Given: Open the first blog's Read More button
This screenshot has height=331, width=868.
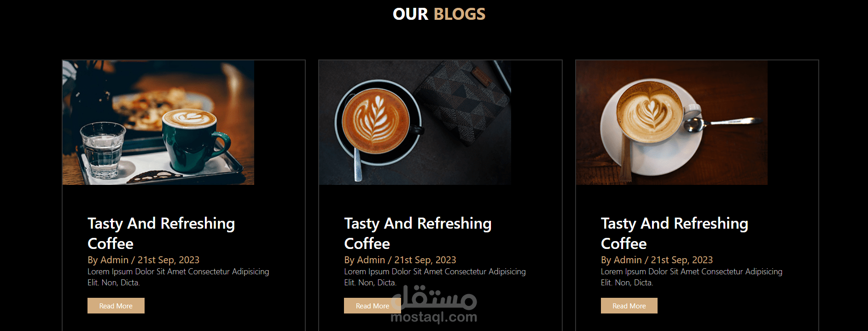Looking at the screenshot, I should click(x=116, y=306).
